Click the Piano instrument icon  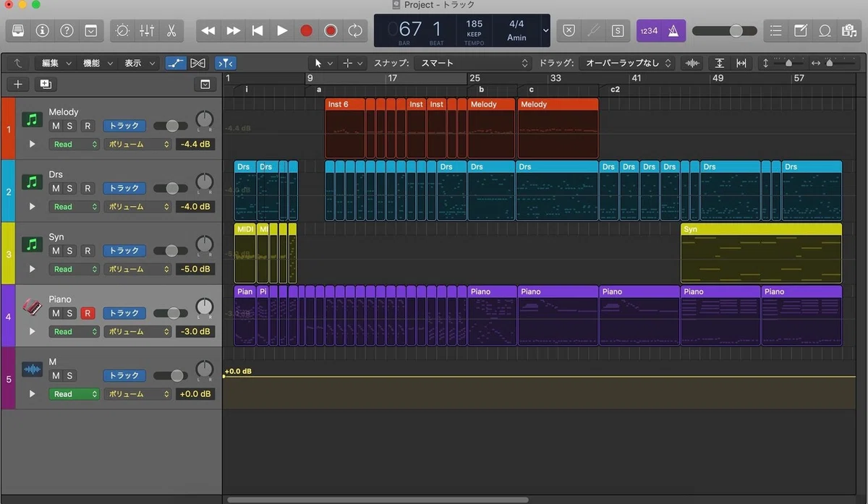click(32, 308)
